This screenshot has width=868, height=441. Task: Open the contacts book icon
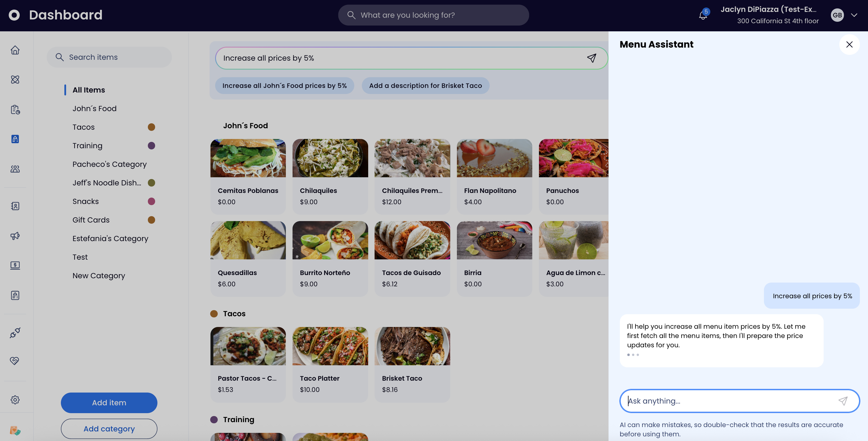(15, 206)
